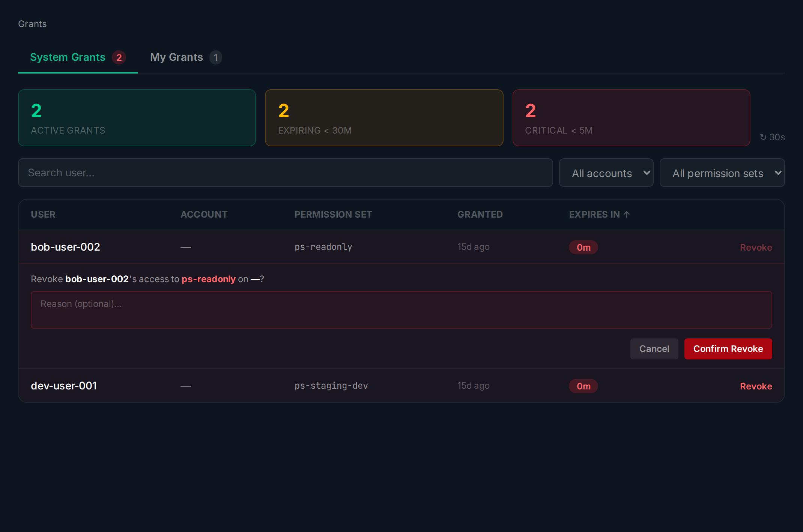Click Revoke on the bob-user-002 row

point(756,247)
